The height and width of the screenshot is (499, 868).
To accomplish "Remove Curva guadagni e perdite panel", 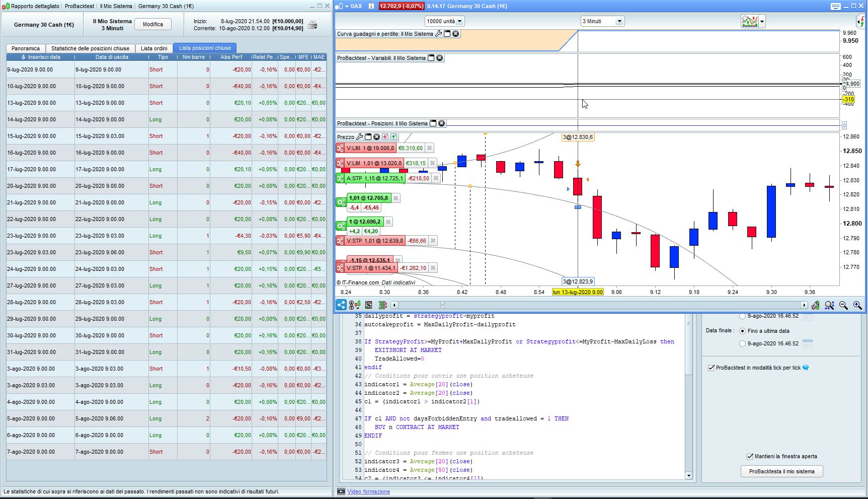I will tap(455, 34).
